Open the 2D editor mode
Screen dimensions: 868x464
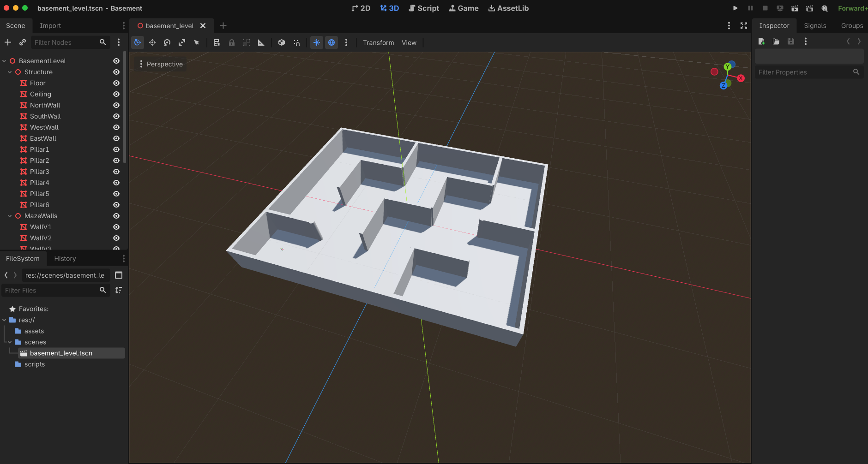(361, 8)
